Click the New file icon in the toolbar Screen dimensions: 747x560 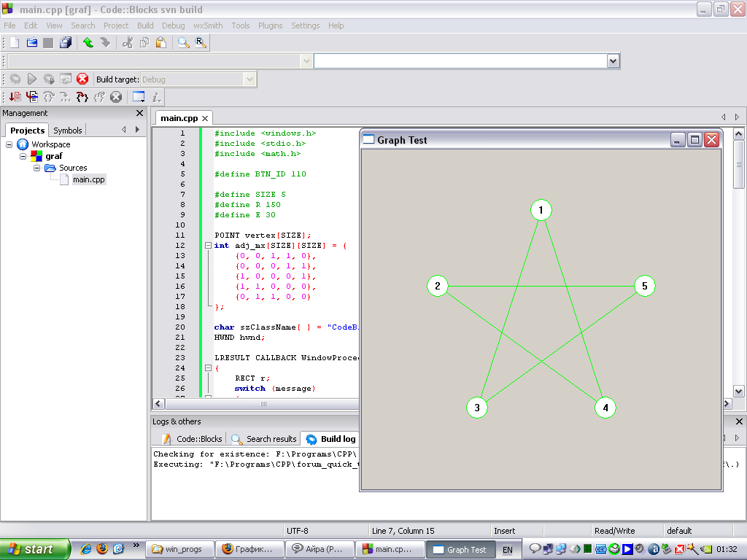pyautogui.click(x=15, y=43)
